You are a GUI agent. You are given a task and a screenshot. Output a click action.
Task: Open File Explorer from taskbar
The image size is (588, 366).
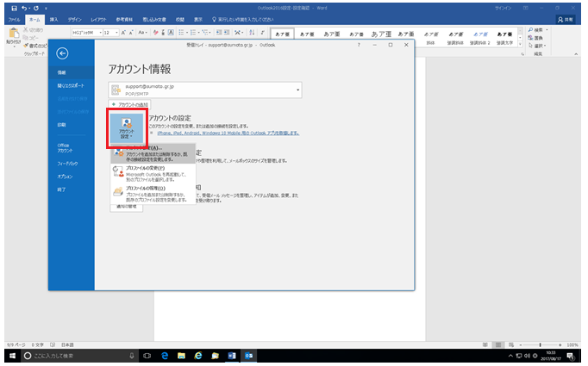pyautogui.click(x=181, y=356)
